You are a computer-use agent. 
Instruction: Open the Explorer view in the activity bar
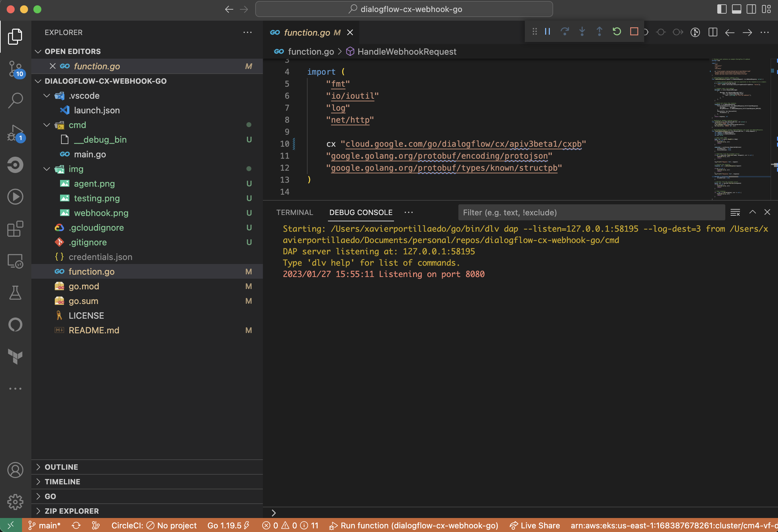pos(15,36)
